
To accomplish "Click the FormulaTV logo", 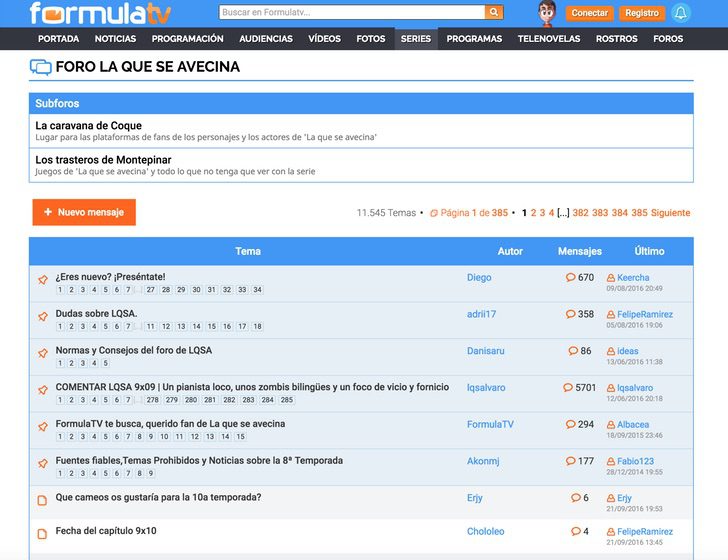I will tap(100, 13).
